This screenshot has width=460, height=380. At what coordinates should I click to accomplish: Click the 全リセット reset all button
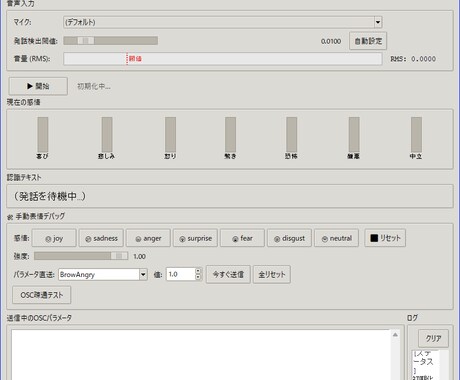[272, 274]
